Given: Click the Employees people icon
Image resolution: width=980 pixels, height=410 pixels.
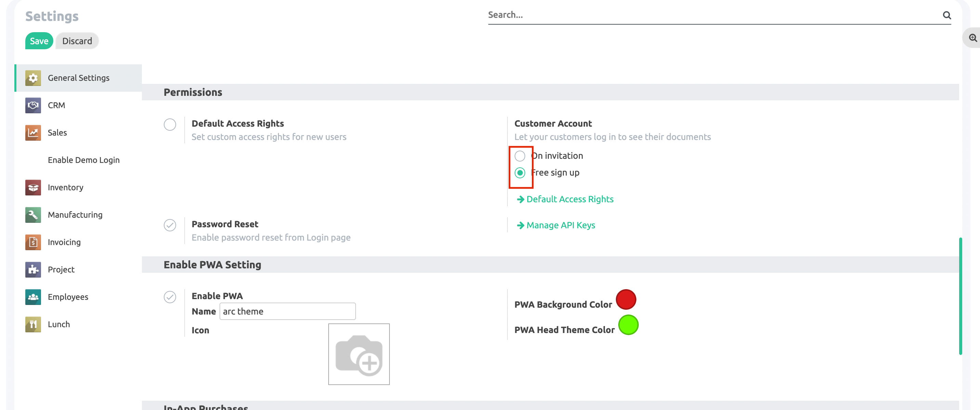Looking at the screenshot, I should (33, 297).
